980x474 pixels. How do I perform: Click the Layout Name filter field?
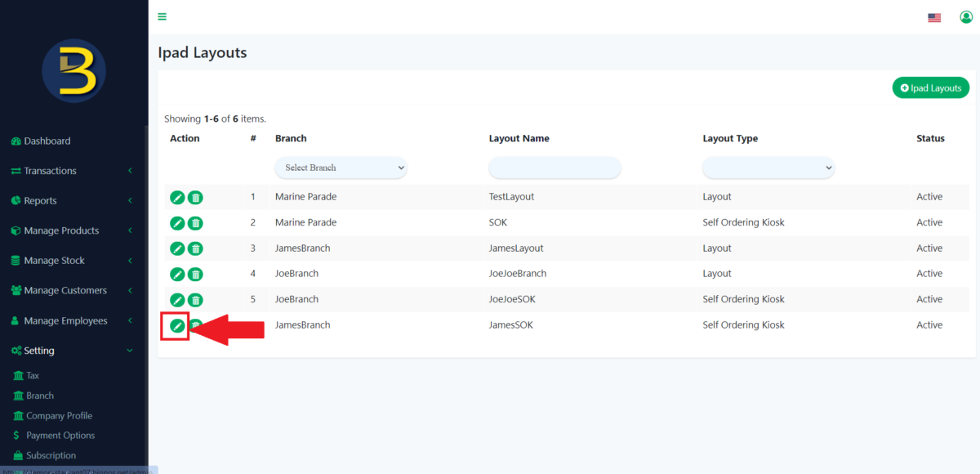pos(555,167)
